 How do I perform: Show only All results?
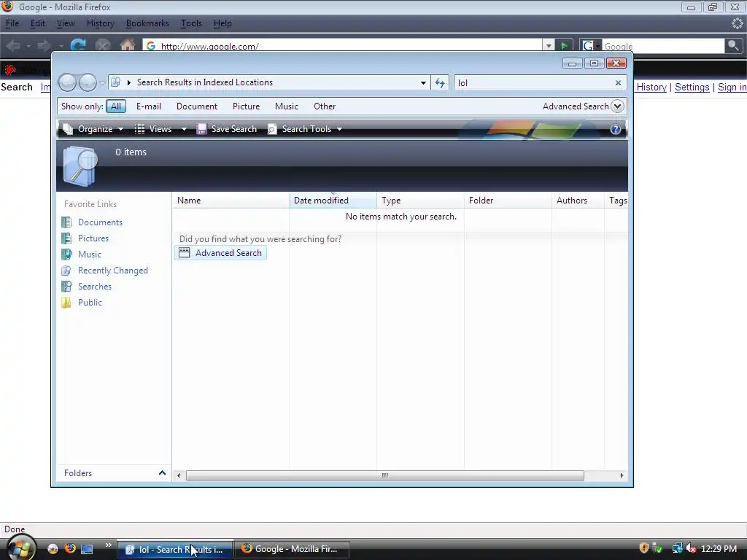point(116,106)
